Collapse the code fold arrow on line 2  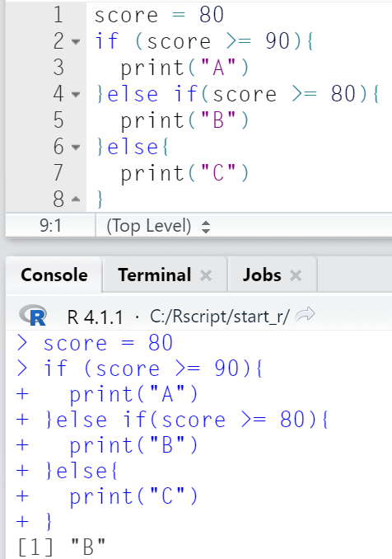pos(76,42)
